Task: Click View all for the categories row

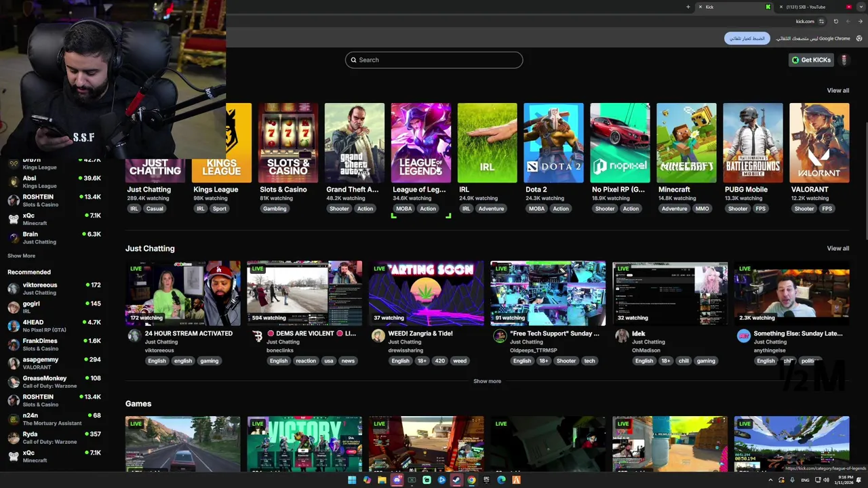Action: (x=837, y=90)
